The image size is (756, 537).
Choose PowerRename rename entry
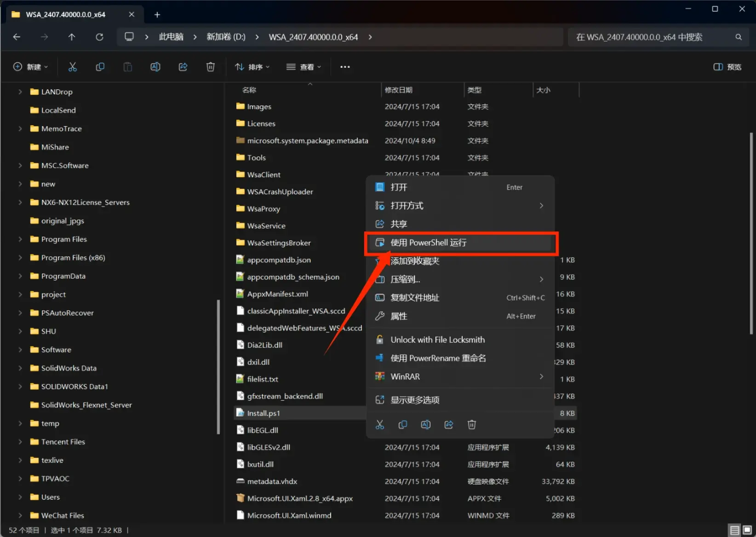[460, 358]
